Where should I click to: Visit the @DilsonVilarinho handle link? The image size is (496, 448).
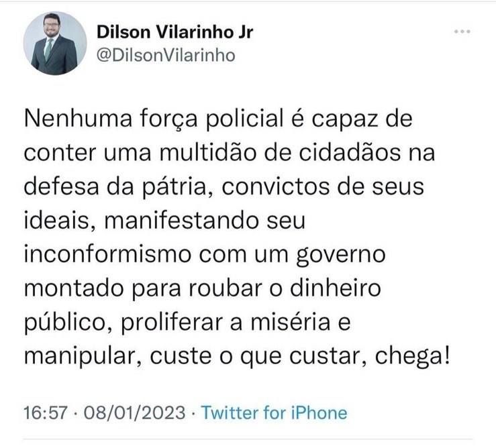point(166,56)
